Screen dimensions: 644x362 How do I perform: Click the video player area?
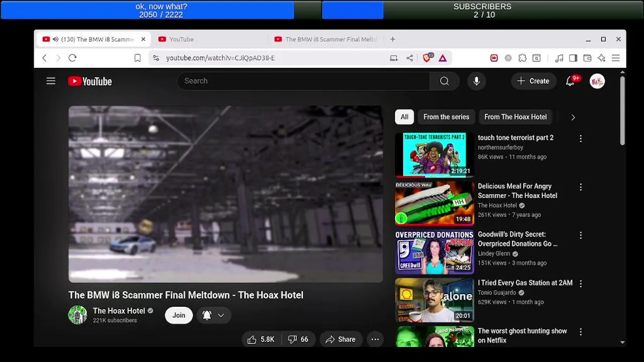pos(225,194)
